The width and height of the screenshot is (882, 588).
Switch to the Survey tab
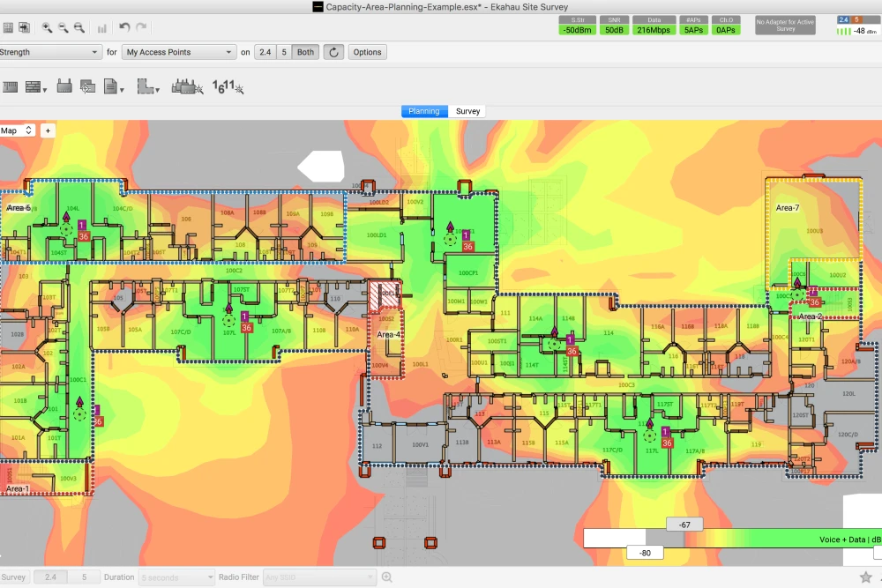tap(467, 111)
